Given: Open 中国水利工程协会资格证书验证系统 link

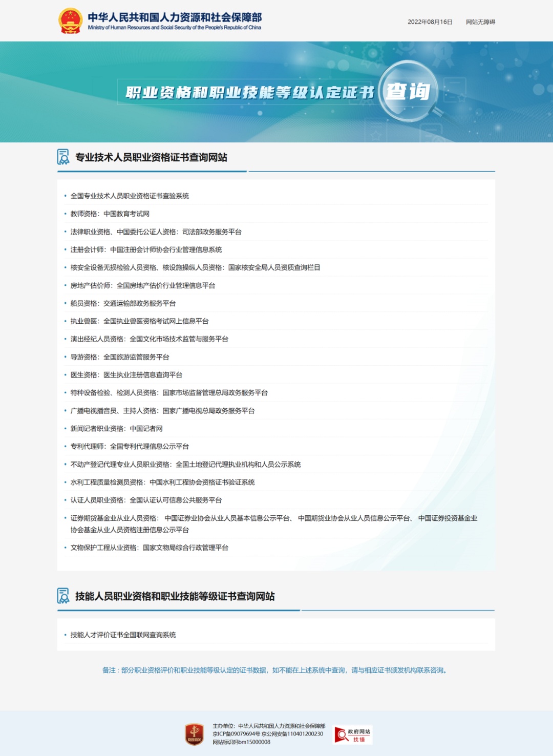Looking at the screenshot, I should coord(202,482).
